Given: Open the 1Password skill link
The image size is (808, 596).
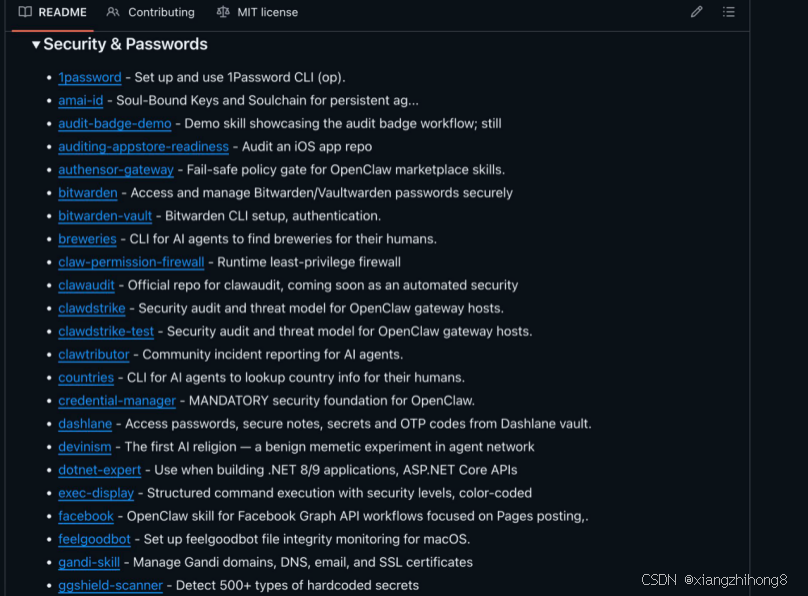Looking at the screenshot, I should pyautogui.click(x=89, y=77).
